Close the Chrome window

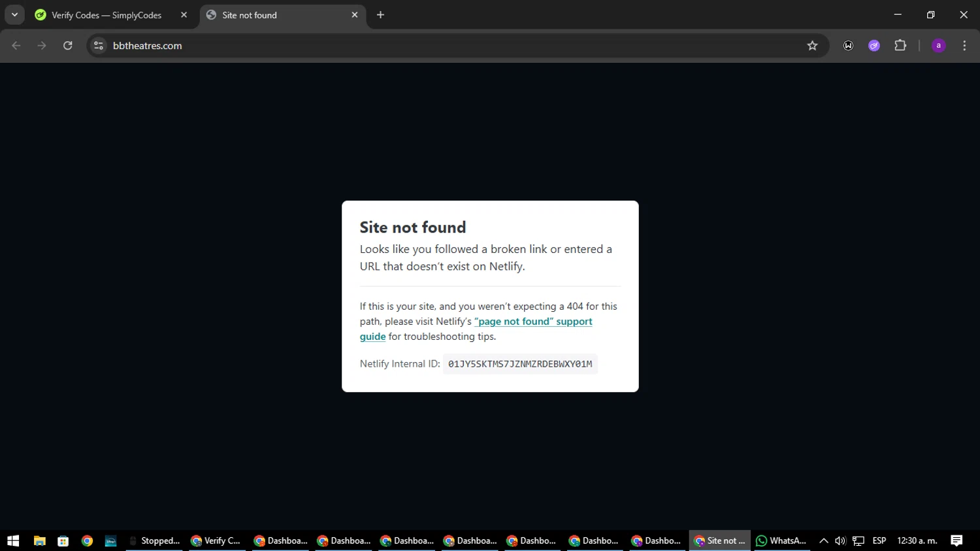click(x=964, y=14)
